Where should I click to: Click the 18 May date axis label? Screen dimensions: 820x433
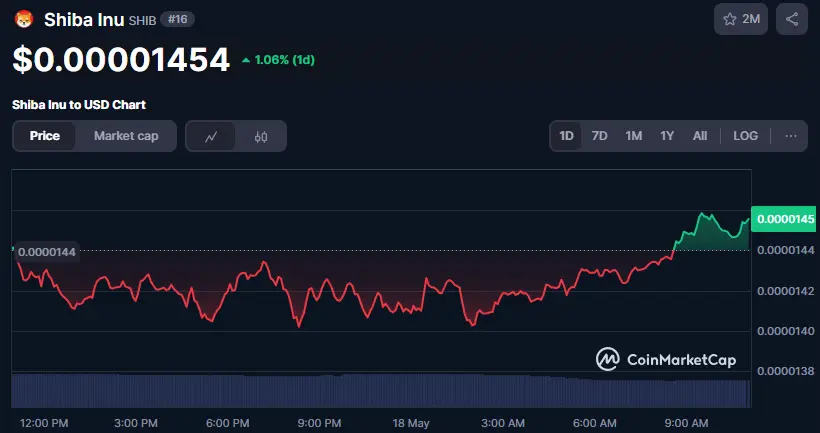(411, 423)
